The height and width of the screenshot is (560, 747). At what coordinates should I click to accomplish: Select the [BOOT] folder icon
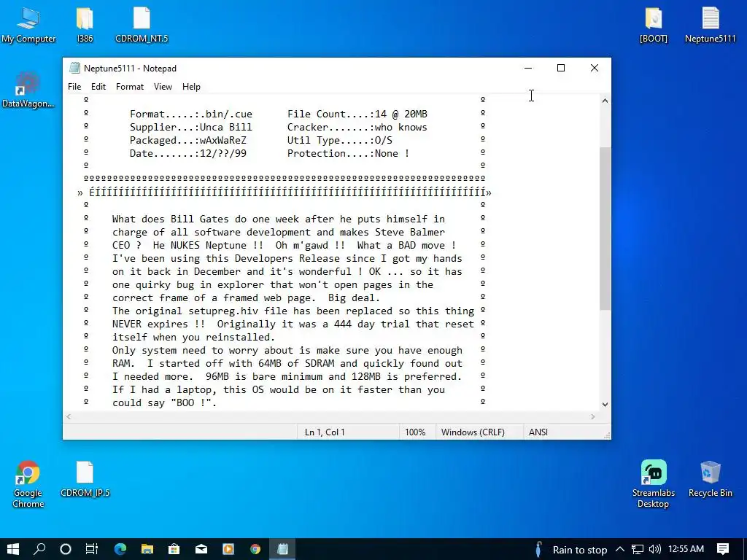tap(654, 25)
